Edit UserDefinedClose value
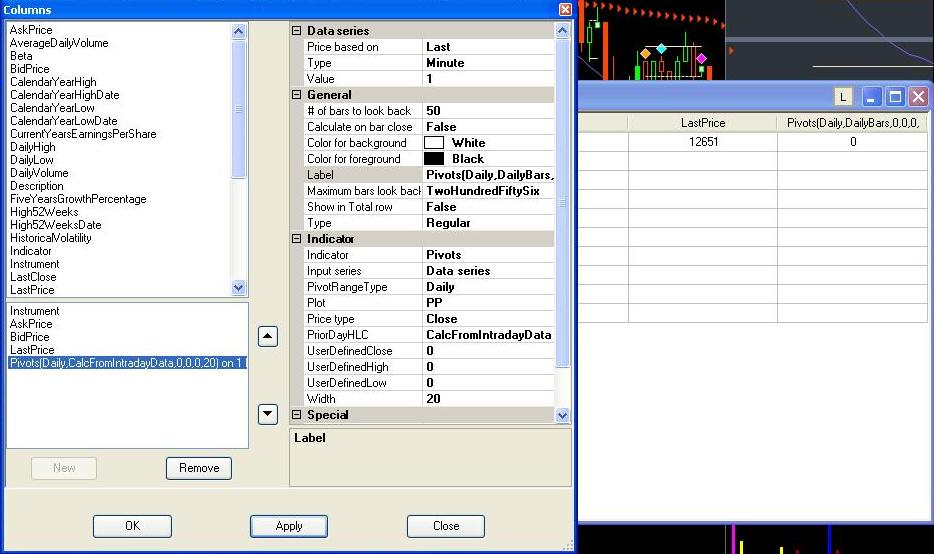 (x=488, y=351)
